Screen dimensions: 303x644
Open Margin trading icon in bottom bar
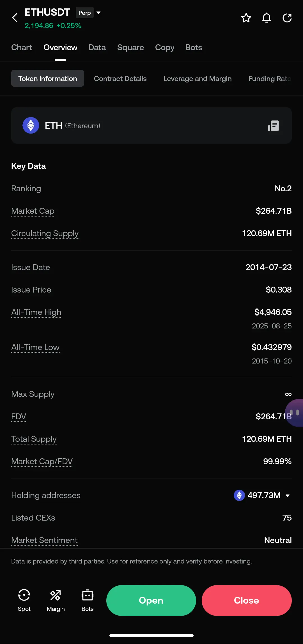pos(56,600)
